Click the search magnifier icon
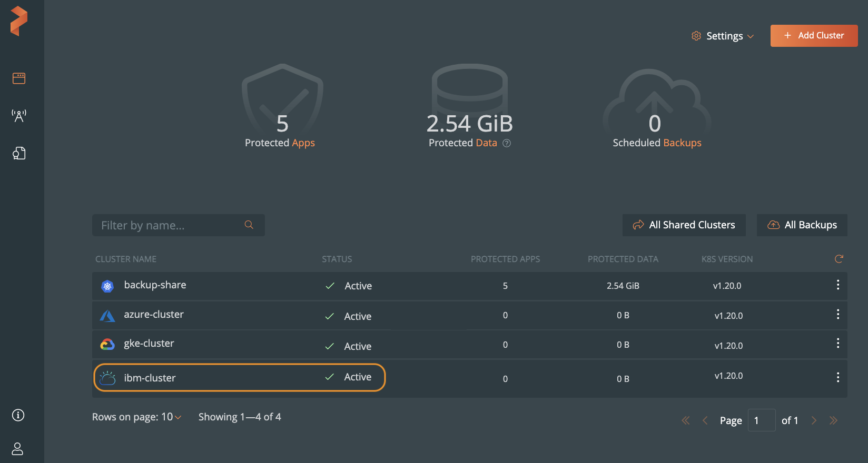This screenshot has width=868, height=463. coord(249,225)
